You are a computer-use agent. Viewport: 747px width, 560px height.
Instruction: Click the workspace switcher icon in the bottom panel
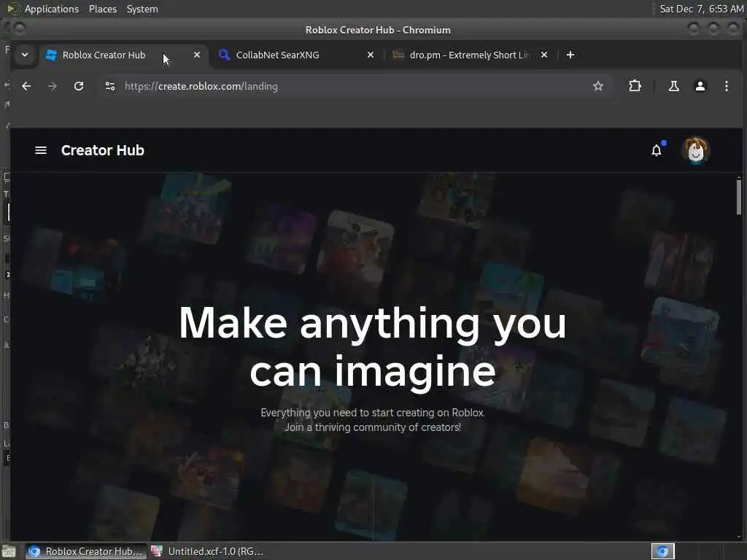tap(662, 551)
